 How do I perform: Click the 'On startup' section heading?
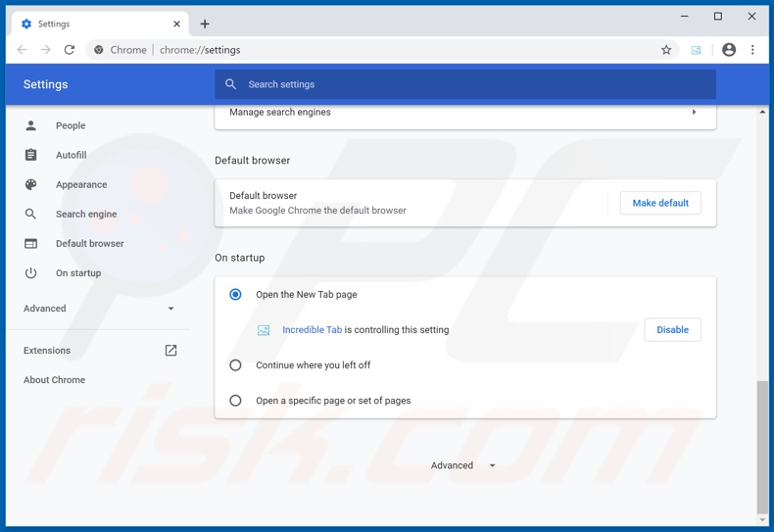click(x=239, y=258)
